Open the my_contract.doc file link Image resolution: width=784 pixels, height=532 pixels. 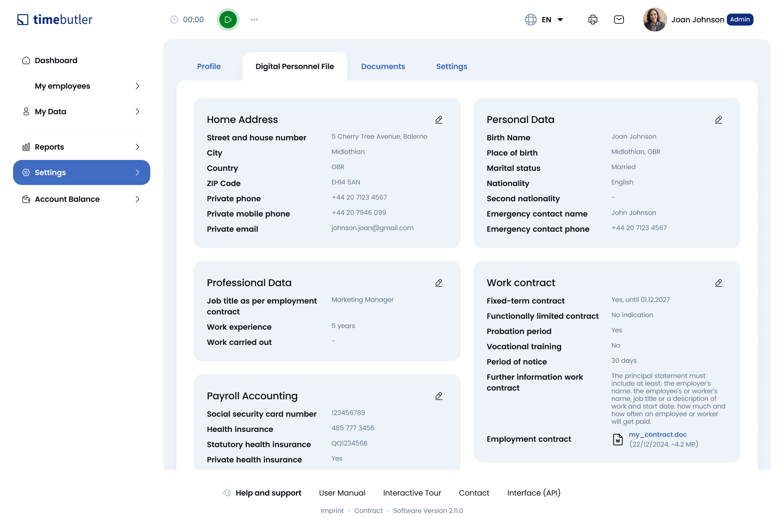point(658,434)
